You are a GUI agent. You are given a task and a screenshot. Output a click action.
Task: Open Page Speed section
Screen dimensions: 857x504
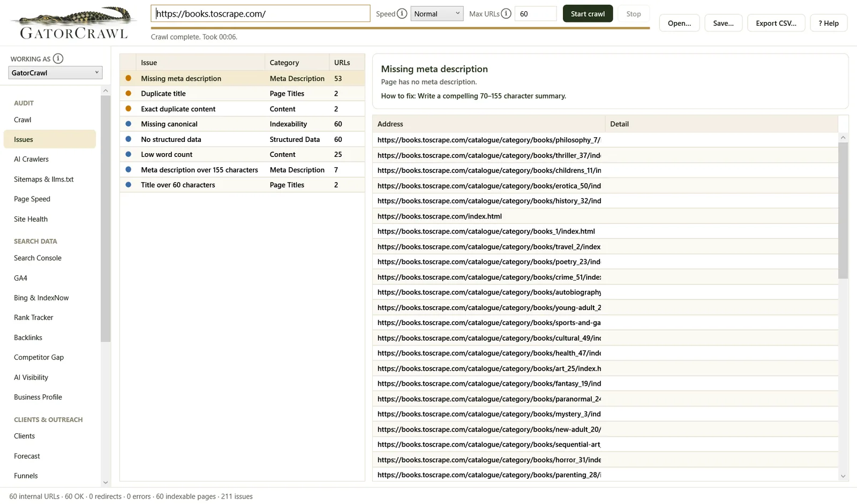(50, 199)
